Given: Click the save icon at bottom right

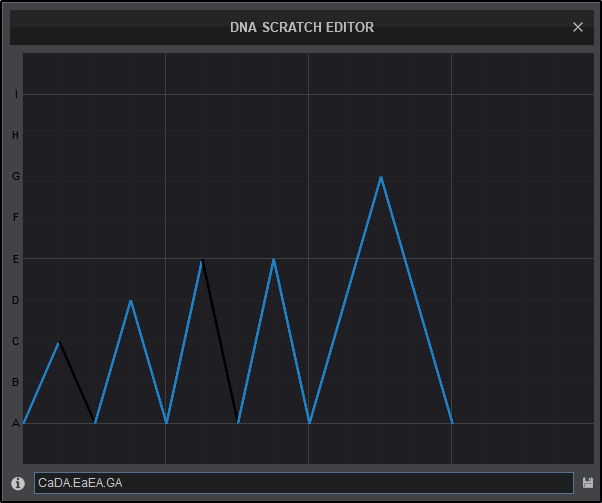Looking at the screenshot, I should coord(587,483).
